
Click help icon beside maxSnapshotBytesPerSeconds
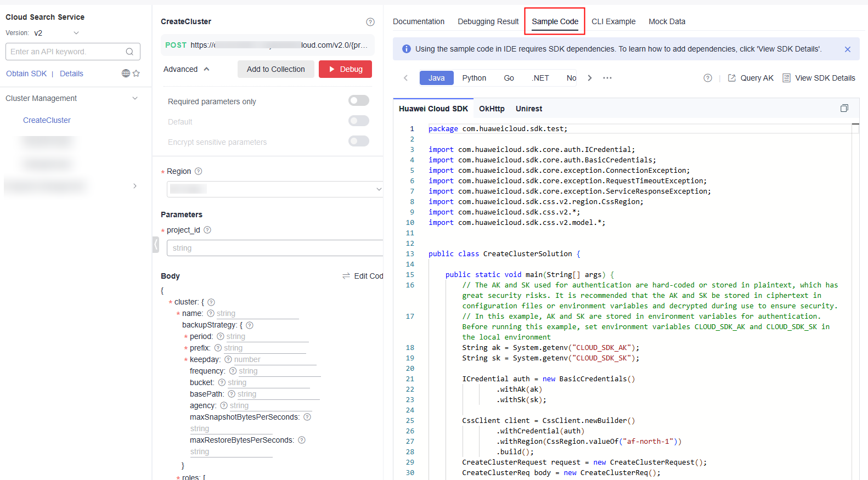(307, 417)
